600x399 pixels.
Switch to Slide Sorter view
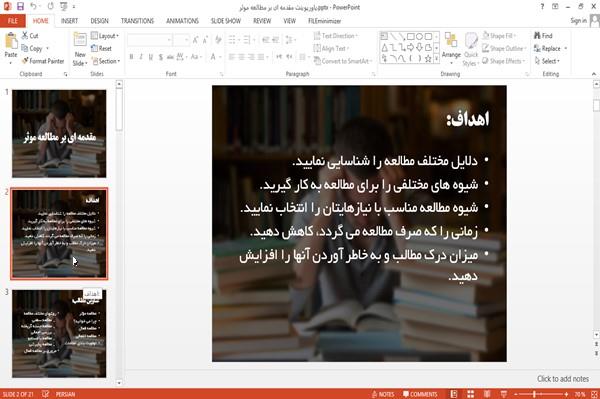(x=470, y=394)
